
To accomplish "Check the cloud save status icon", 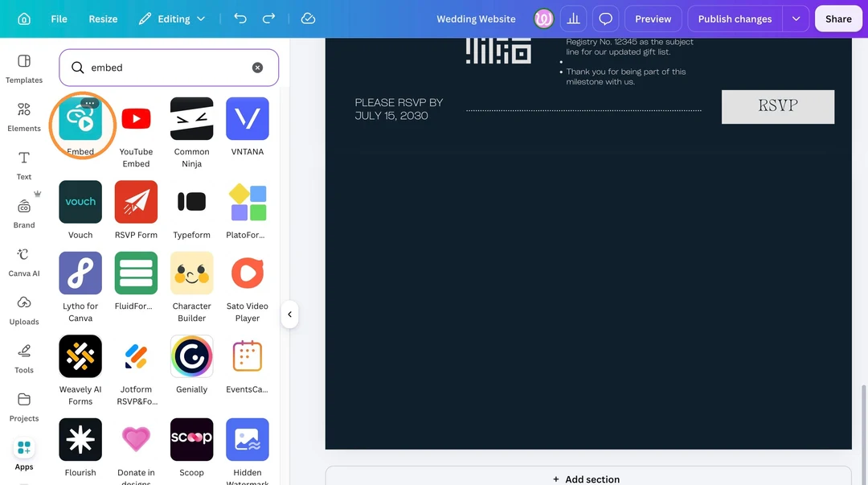I will tap(308, 18).
